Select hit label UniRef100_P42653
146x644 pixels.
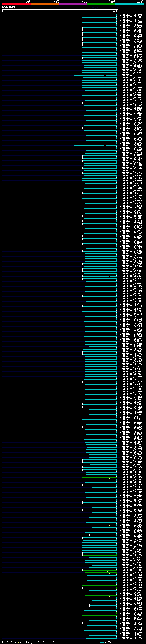[x=131, y=45]
